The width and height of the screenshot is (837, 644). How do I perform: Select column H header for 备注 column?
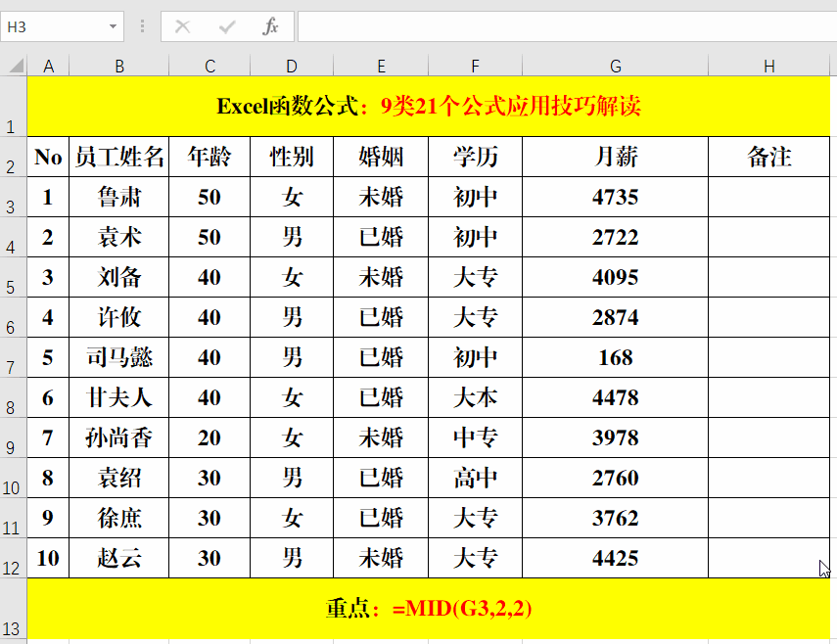click(x=768, y=66)
